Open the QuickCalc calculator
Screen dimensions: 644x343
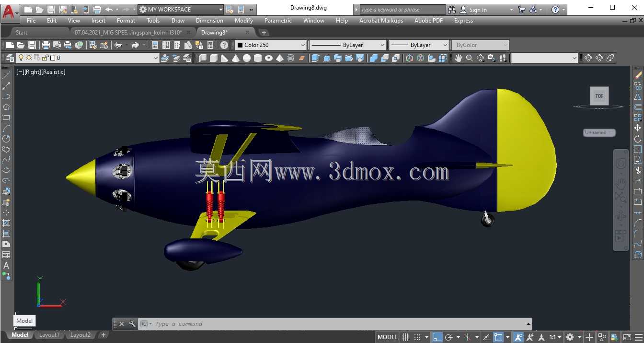pyautogui.click(x=210, y=45)
